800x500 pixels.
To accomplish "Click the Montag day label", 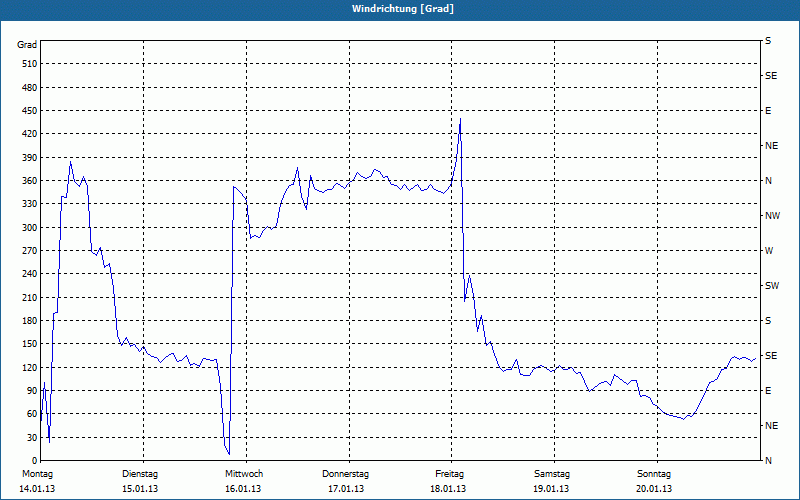I will pyautogui.click(x=37, y=474).
